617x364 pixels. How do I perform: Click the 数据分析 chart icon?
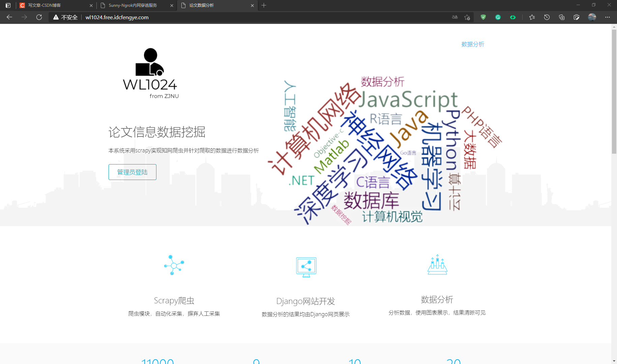click(437, 265)
